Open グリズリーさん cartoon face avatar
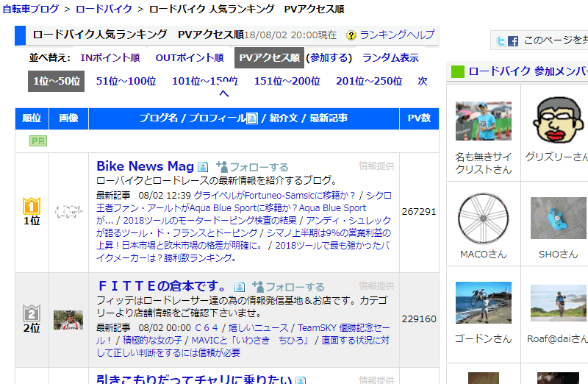 (x=559, y=120)
